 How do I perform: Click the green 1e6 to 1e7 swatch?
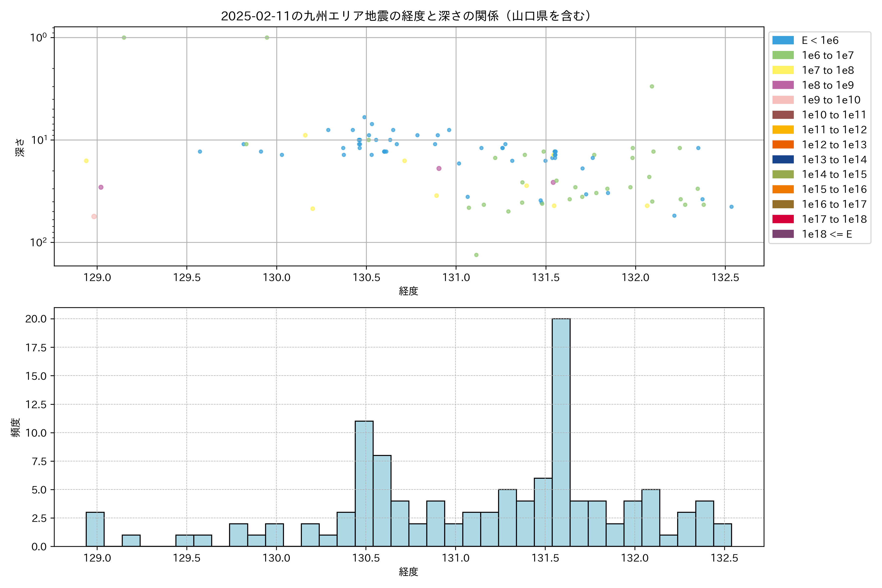tap(783, 55)
